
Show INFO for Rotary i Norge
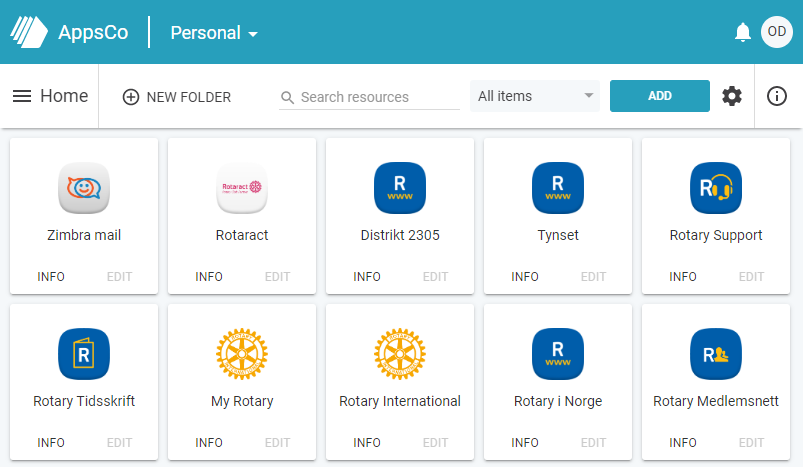524,442
